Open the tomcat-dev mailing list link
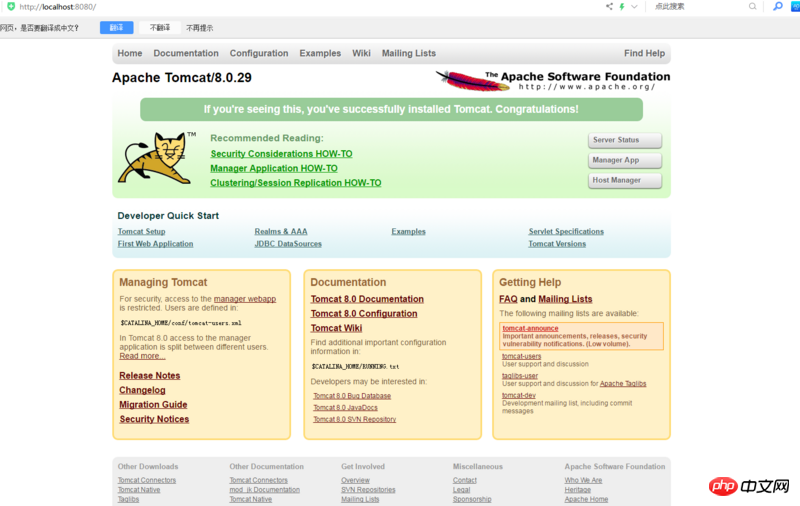800x506 pixels. (519, 395)
